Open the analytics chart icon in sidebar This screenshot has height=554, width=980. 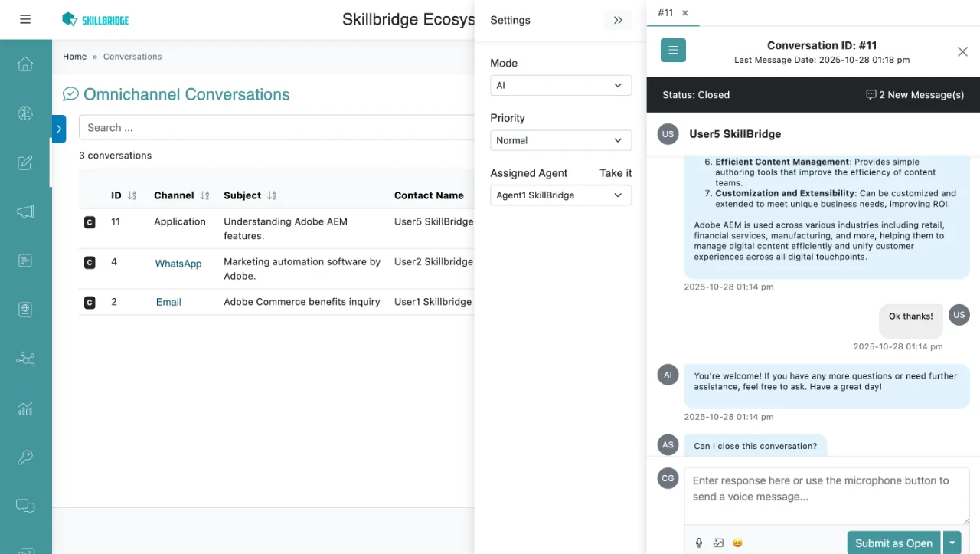coord(25,408)
